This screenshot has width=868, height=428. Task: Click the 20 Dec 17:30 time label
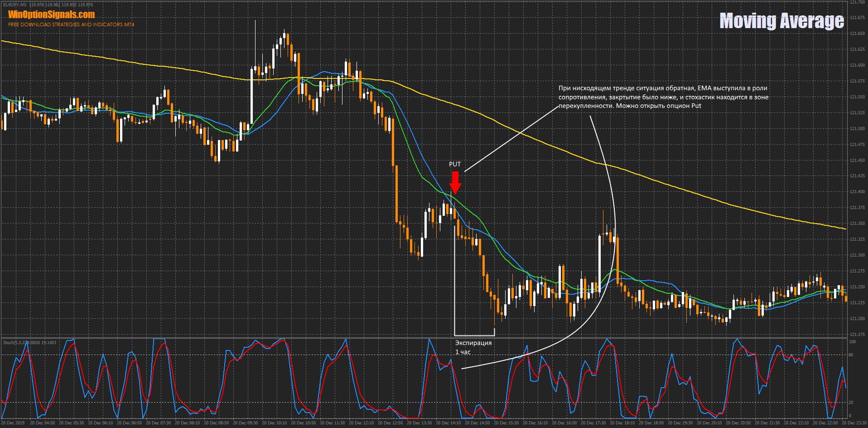pyautogui.click(x=593, y=423)
